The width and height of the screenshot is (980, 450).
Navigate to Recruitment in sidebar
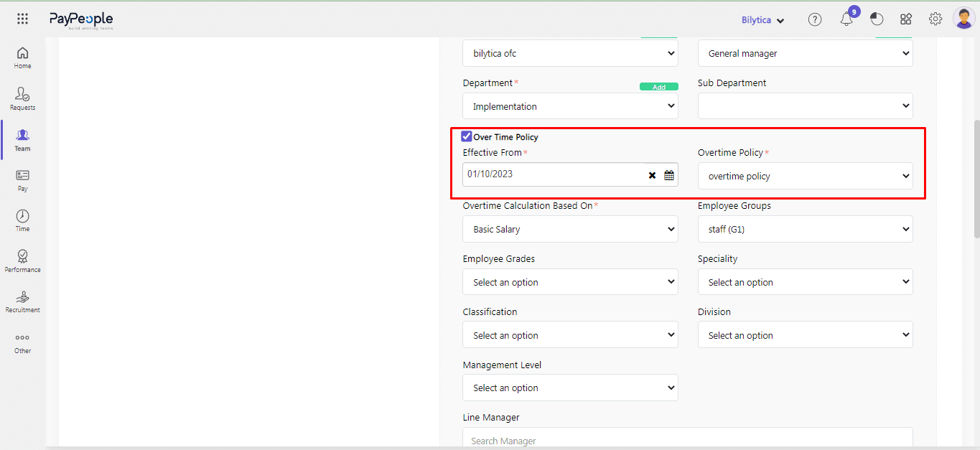click(22, 301)
